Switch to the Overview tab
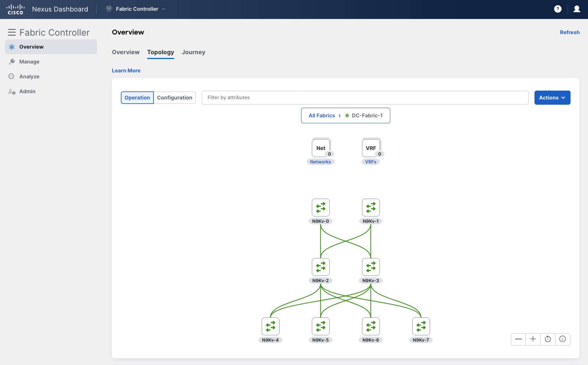The width and height of the screenshot is (588, 365). click(x=126, y=52)
